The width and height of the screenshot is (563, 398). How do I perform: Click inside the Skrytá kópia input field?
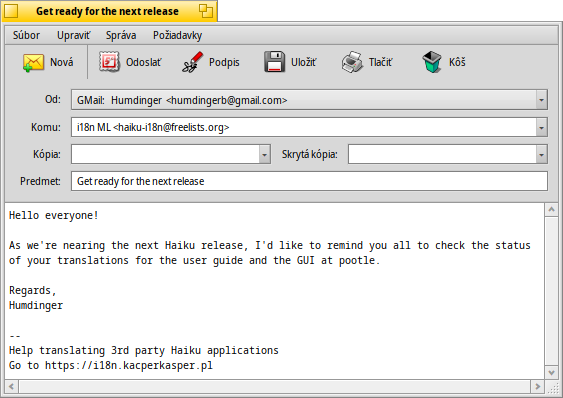coord(442,154)
